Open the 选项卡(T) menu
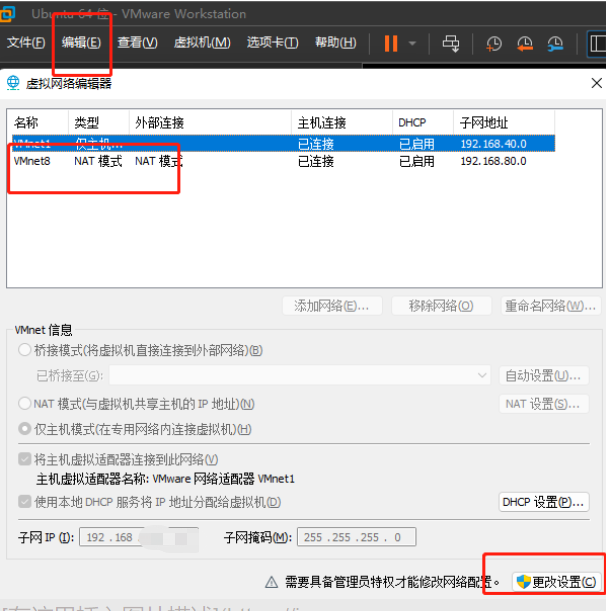The width and height of the screenshot is (606, 611). [x=272, y=42]
